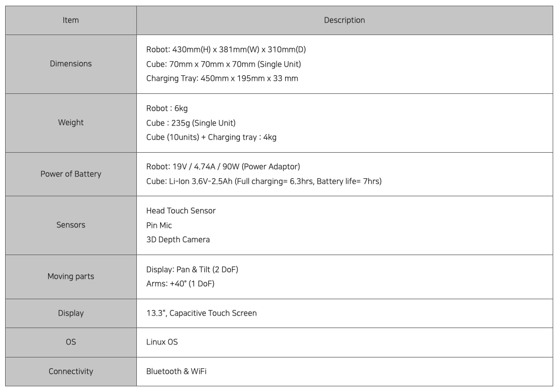Screen dimensions: 560x392
Task: Click the "Bluetooth & WiFi" text
Action: pyautogui.click(x=176, y=372)
